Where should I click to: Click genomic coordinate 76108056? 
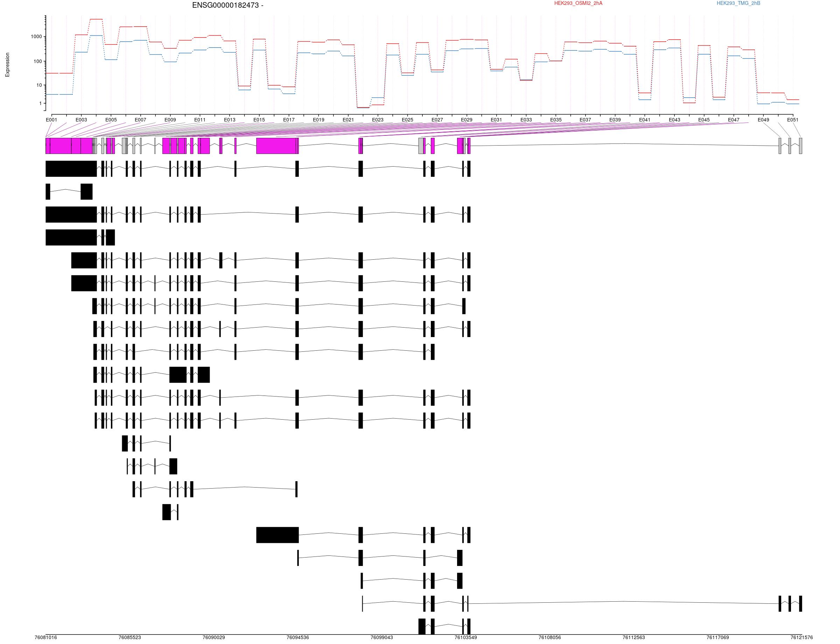coord(550,637)
